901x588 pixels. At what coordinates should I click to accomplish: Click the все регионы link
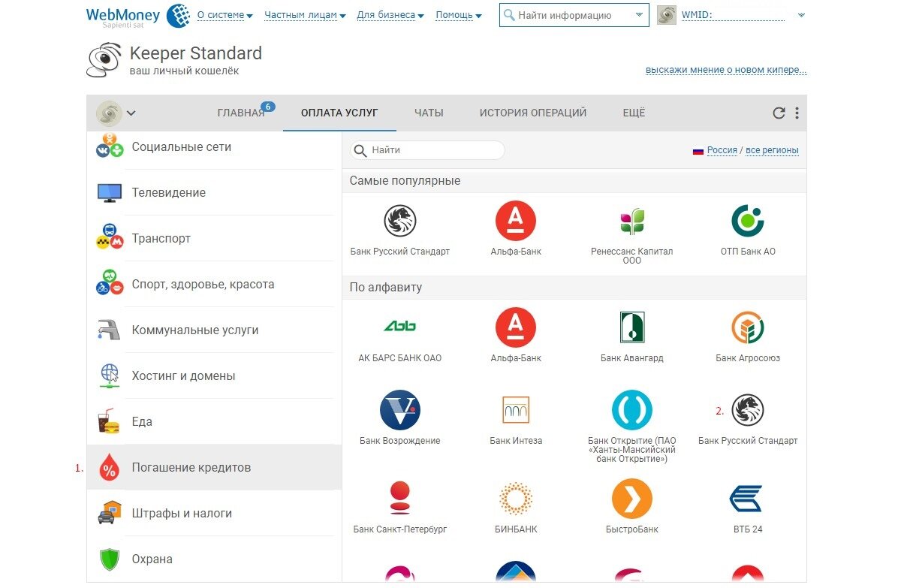[x=772, y=150]
